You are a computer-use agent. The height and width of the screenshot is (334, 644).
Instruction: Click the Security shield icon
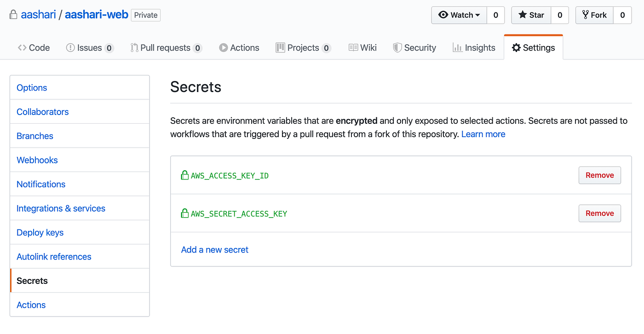pyautogui.click(x=397, y=48)
